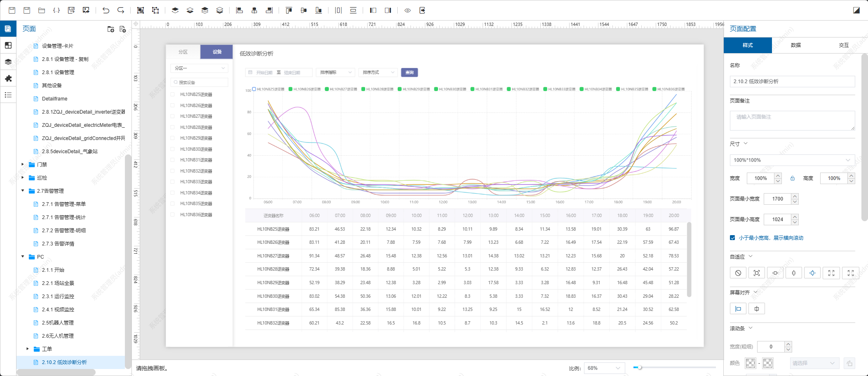Viewport: 868px width, 376px height.
Task: Open the plugin puzzle sidebar panel
Action: coord(8,78)
